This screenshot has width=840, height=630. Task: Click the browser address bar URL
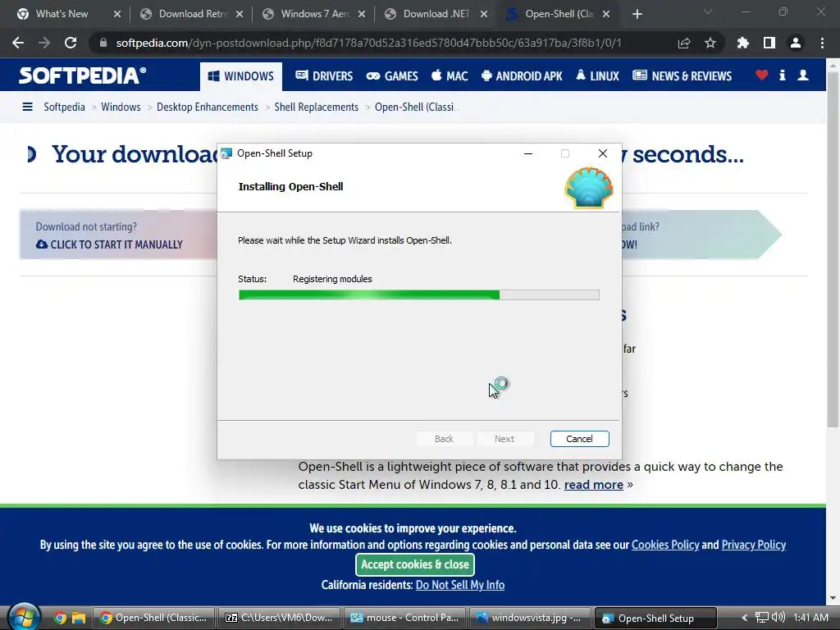[x=368, y=43]
